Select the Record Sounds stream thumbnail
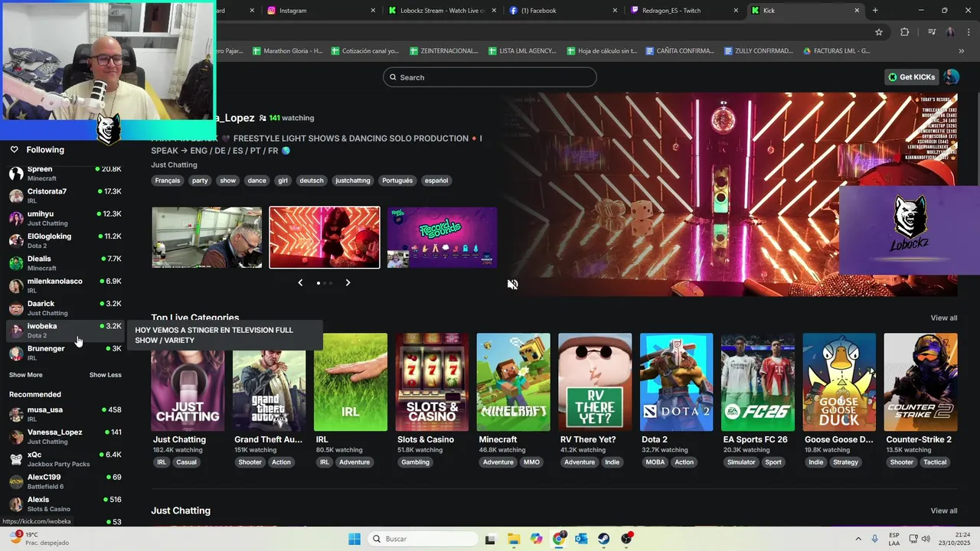The height and width of the screenshot is (551, 980). 442,237
